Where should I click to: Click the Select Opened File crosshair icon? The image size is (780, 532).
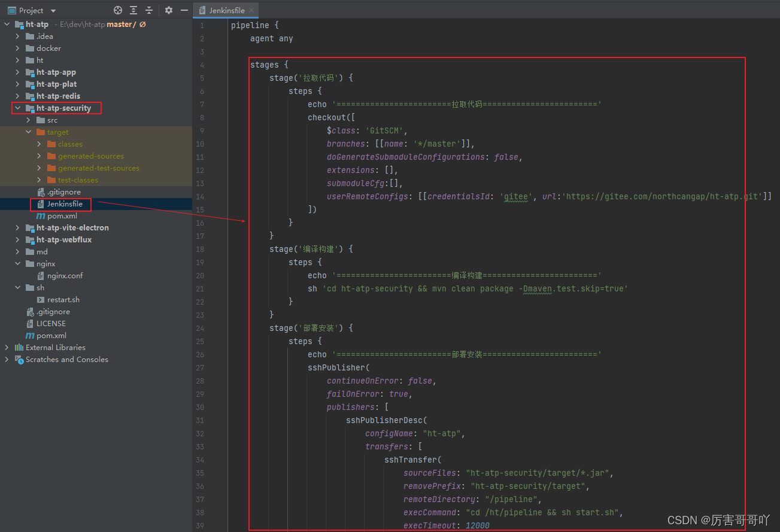[118, 10]
